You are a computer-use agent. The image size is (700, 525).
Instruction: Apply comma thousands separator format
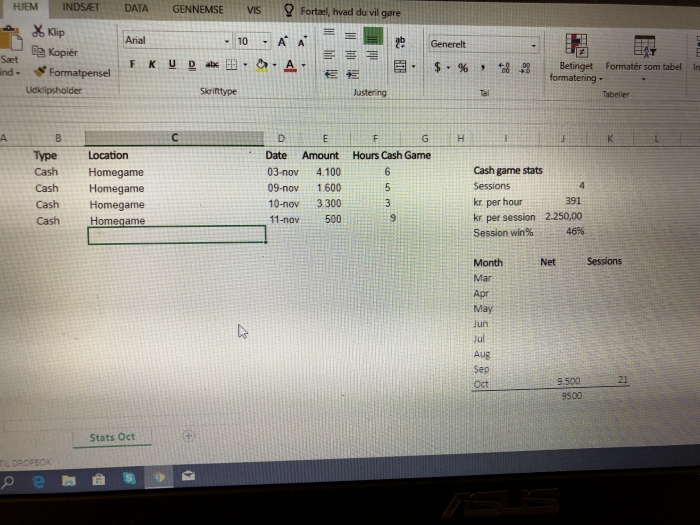pyautogui.click(x=483, y=68)
